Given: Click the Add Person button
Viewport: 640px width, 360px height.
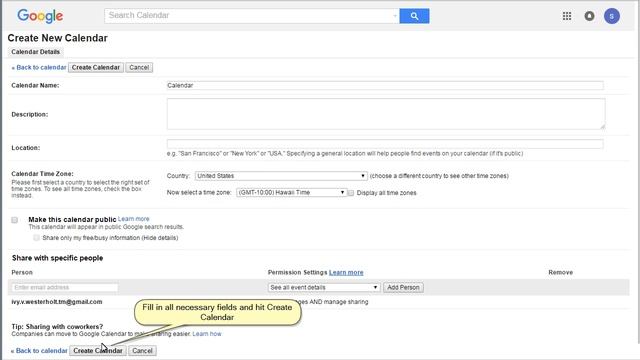Looking at the screenshot, I should (403, 287).
